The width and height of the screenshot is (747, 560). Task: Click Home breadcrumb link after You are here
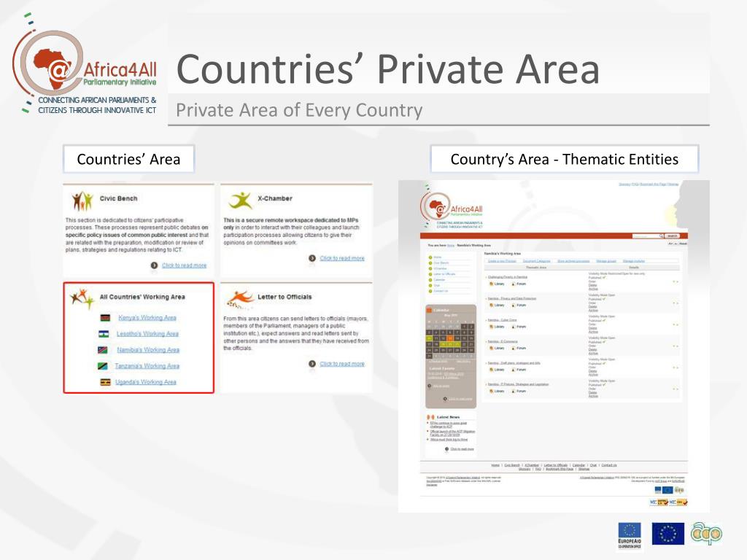pos(450,245)
